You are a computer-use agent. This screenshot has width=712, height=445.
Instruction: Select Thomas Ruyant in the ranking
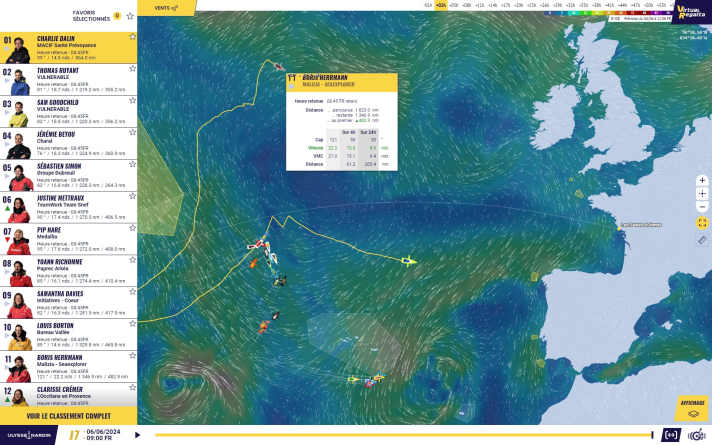(69, 80)
